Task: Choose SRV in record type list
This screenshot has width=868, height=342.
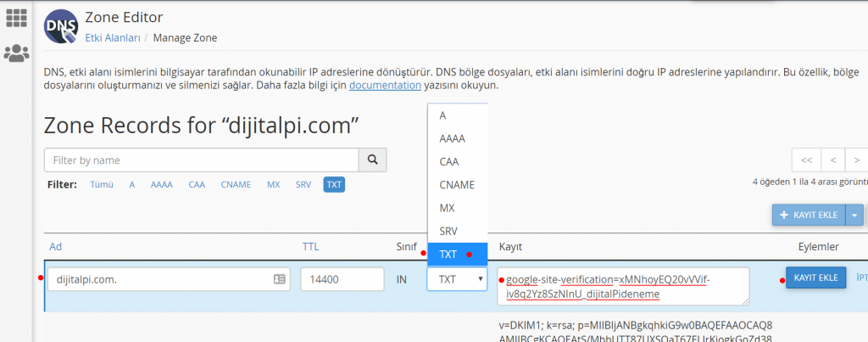Action: [457, 231]
